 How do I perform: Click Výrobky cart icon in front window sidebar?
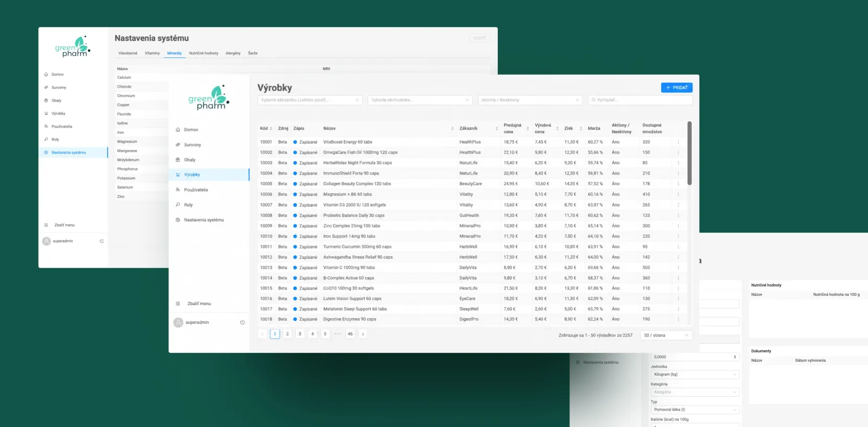(178, 175)
